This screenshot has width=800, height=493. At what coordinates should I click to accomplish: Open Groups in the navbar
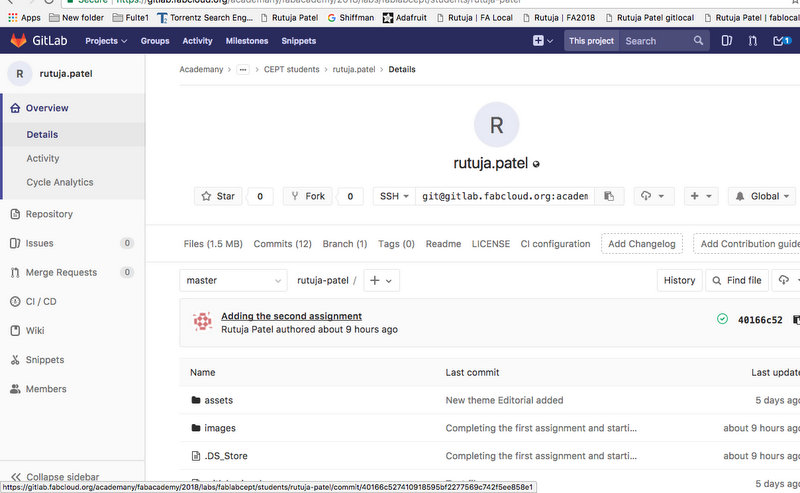(155, 41)
